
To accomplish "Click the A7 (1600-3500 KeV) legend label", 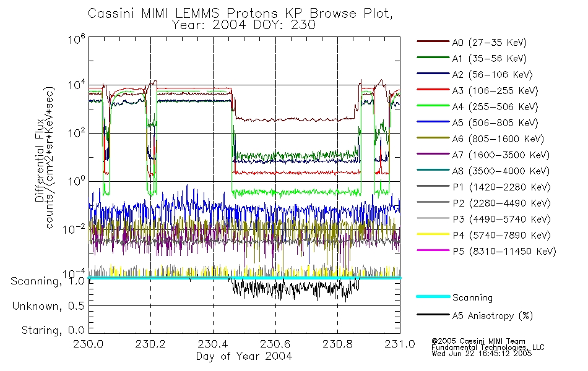I will [x=501, y=155].
